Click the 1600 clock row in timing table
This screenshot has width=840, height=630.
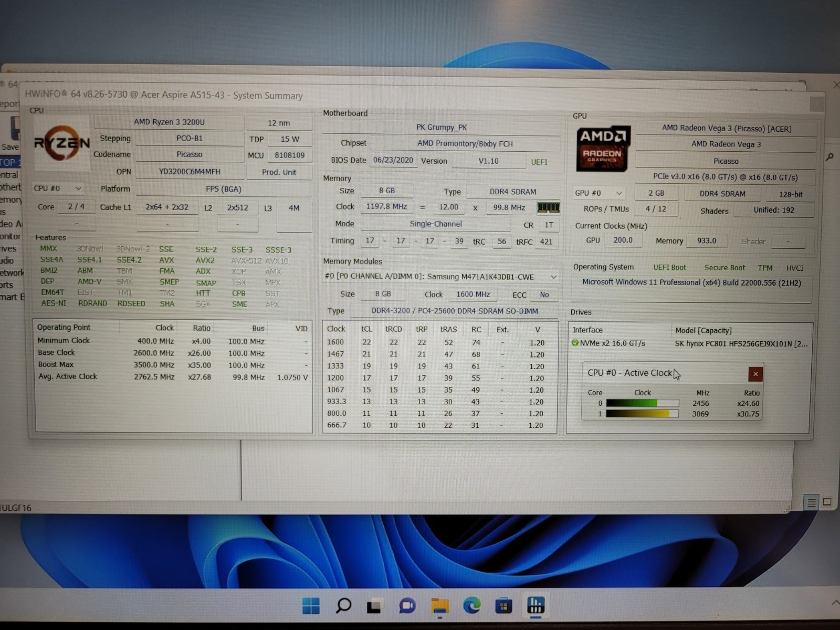[439, 342]
